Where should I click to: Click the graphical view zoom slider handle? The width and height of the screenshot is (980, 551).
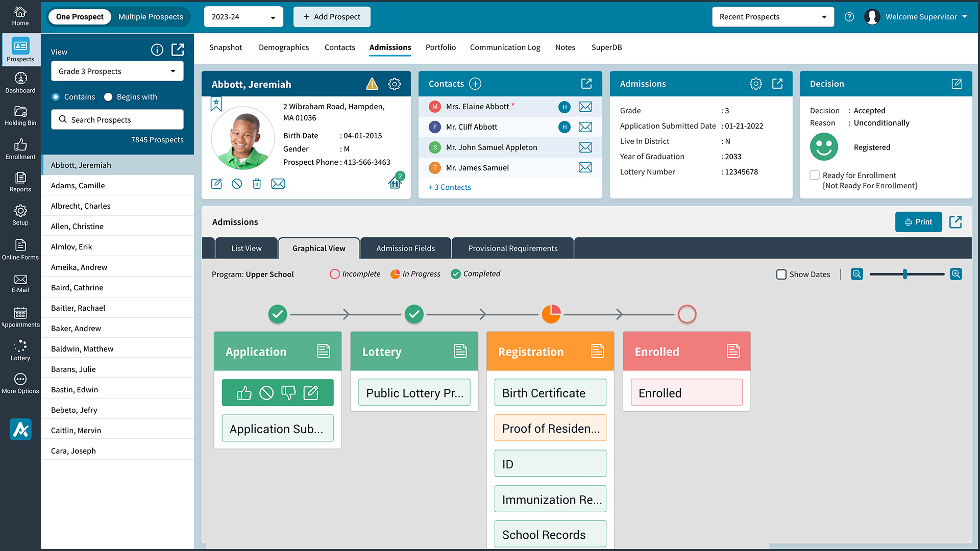tap(904, 274)
